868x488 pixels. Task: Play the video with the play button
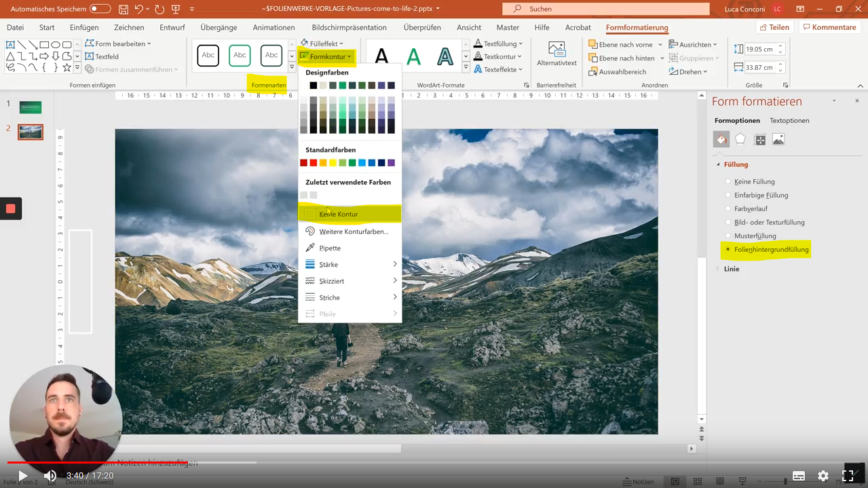tap(22, 476)
